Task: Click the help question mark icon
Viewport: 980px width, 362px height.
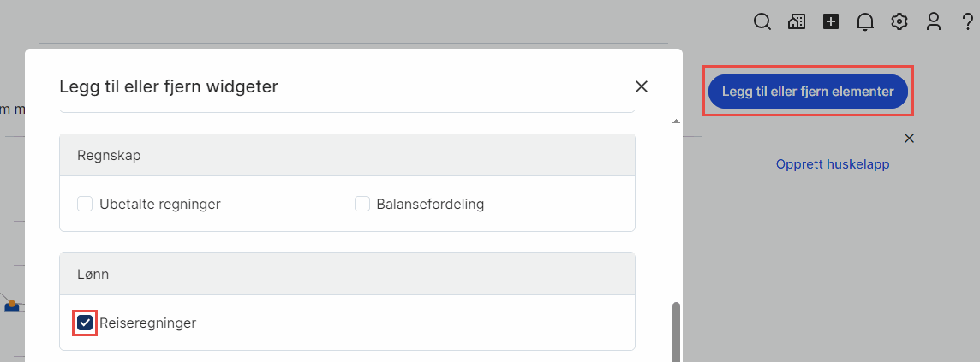Action: [x=968, y=22]
